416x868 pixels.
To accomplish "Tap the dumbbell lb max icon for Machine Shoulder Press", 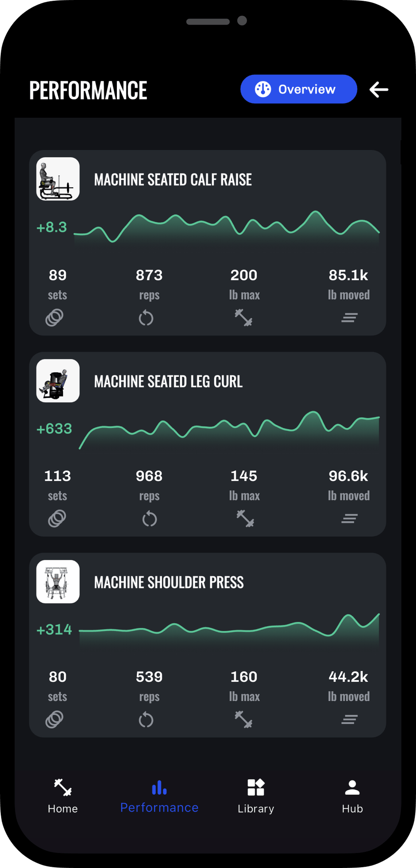I will pyautogui.click(x=244, y=719).
